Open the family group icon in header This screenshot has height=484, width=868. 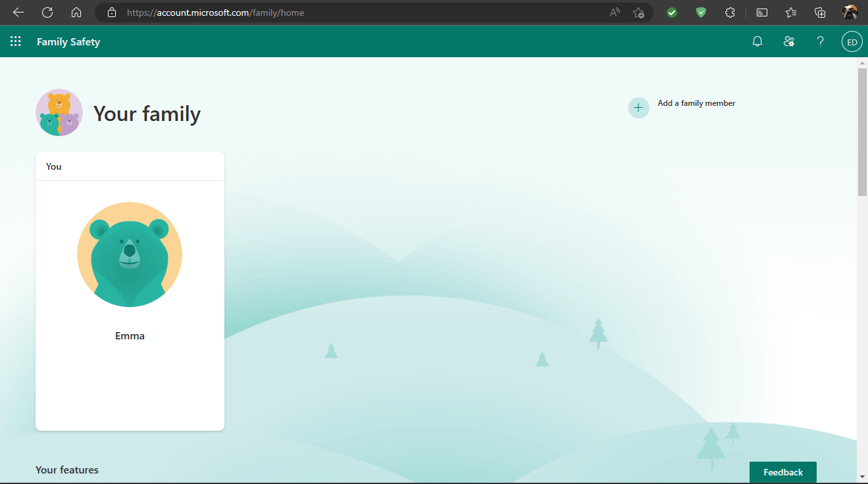coord(789,41)
